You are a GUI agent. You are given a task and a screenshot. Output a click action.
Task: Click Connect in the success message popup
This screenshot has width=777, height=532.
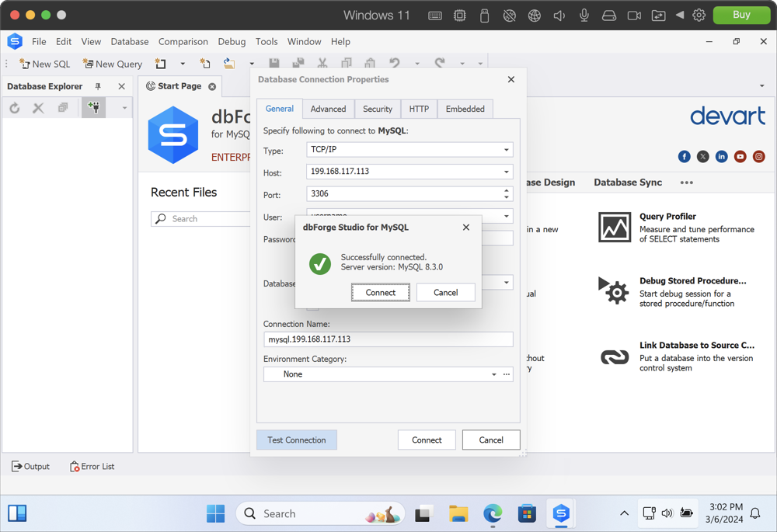click(381, 292)
